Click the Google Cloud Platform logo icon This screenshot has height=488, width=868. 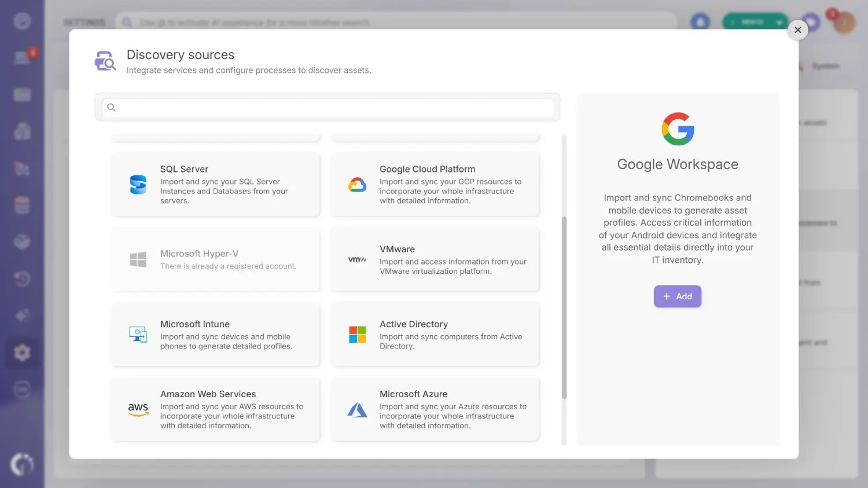(357, 185)
